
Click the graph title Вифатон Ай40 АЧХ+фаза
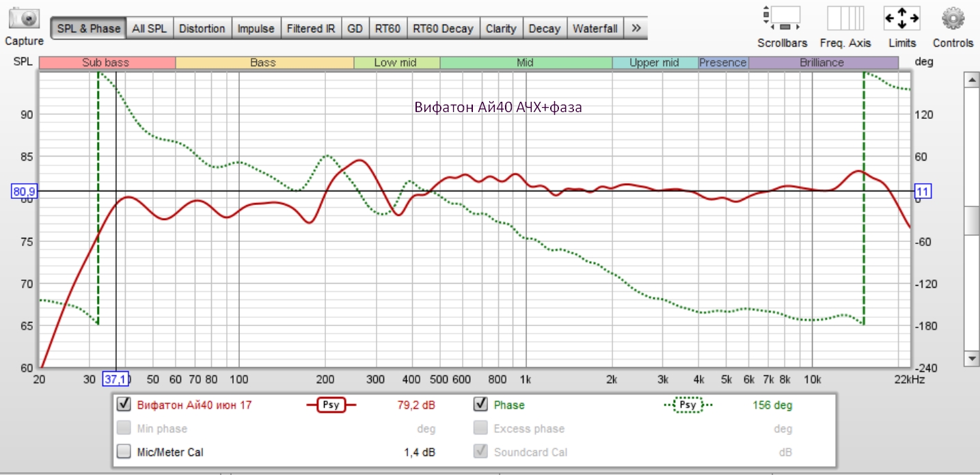pyautogui.click(x=498, y=107)
